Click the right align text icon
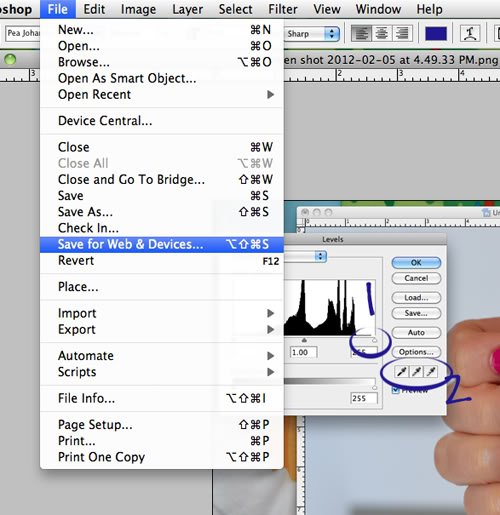Viewport: 500px width, 515px height. 402,34
